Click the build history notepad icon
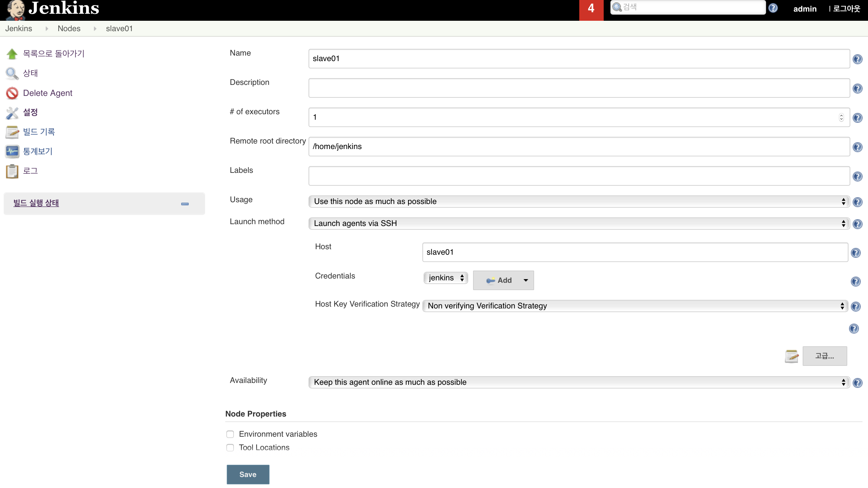The width and height of the screenshot is (868, 488). coord(12,132)
